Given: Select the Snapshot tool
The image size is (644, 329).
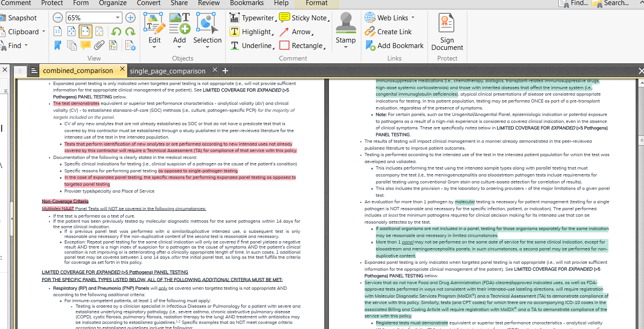Looking at the screenshot, I should coord(19,18).
